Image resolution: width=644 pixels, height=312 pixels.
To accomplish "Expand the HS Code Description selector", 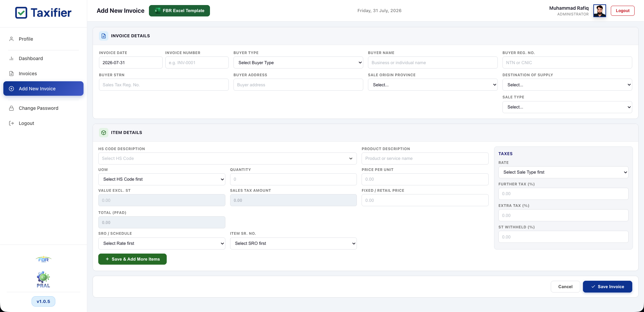I will [227, 159].
